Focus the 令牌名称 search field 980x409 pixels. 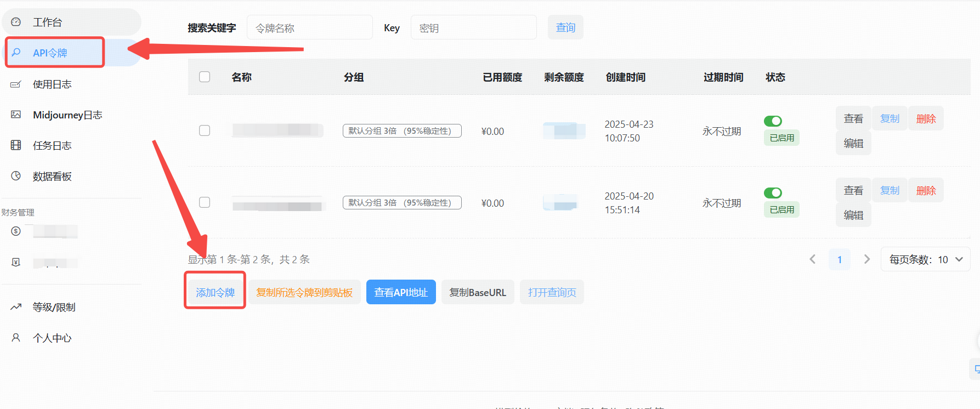pyautogui.click(x=310, y=27)
